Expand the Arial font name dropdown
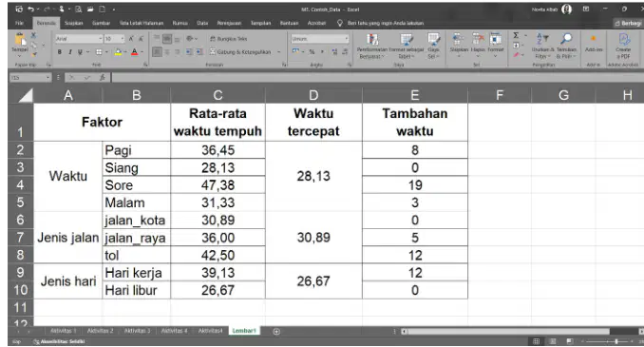The image size is (644, 347). pos(101,39)
